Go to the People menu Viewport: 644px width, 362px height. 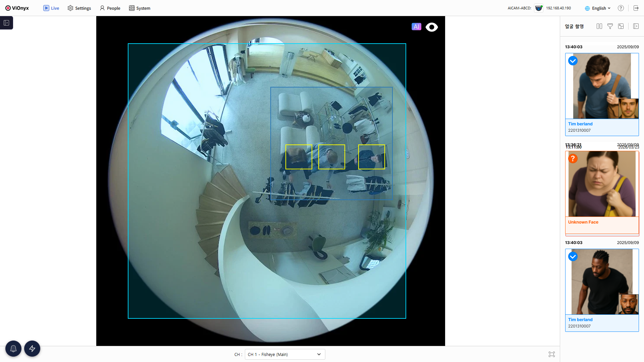(x=110, y=8)
